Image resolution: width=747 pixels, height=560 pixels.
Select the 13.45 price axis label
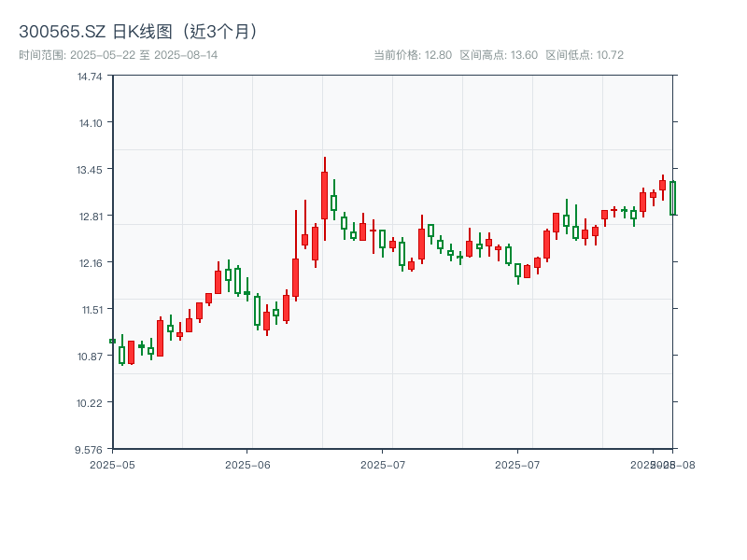[90, 170]
